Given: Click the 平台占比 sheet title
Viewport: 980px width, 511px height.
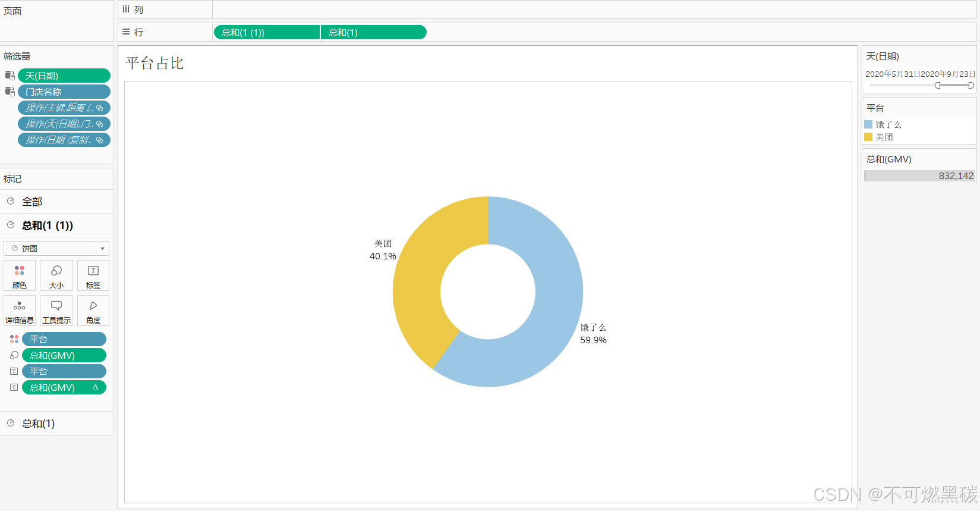Looking at the screenshot, I should tap(155, 63).
